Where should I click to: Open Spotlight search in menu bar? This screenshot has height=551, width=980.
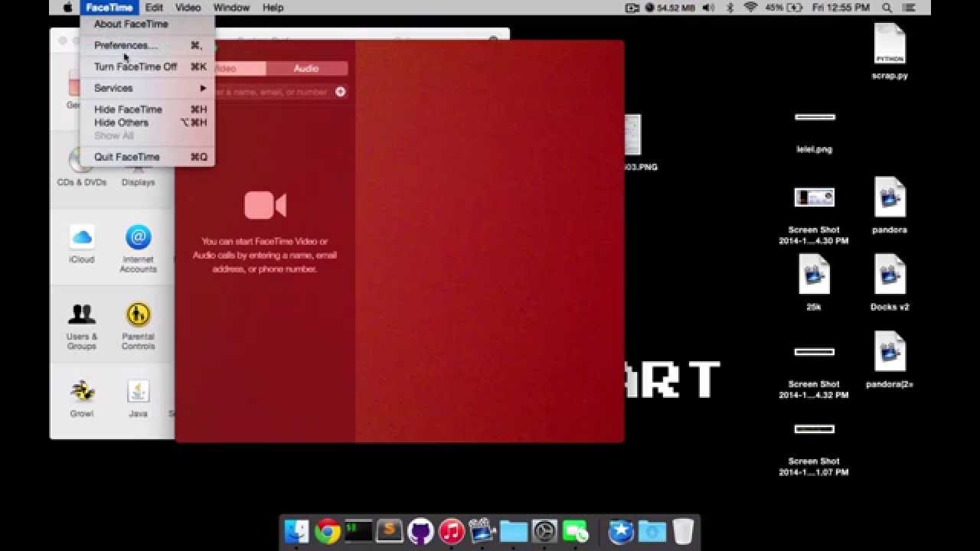[x=887, y=8]
